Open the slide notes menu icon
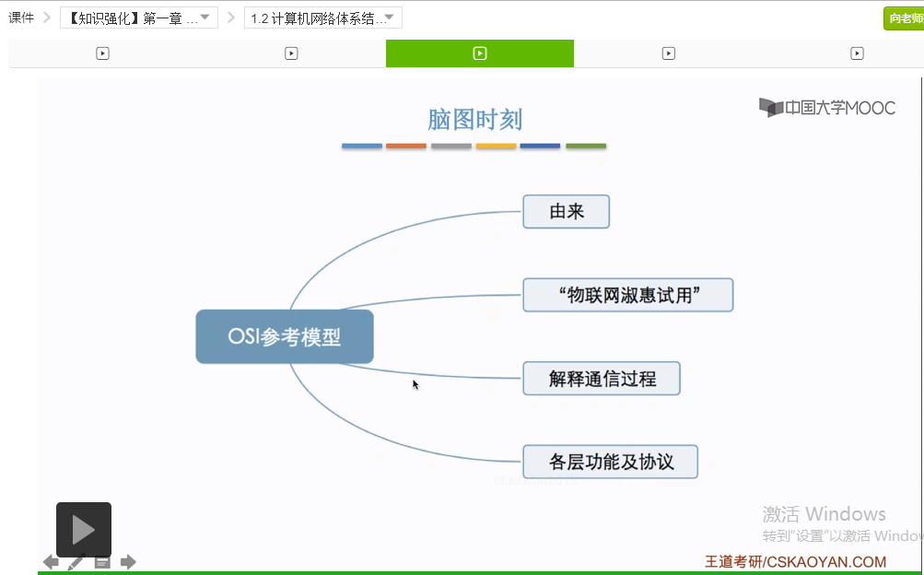 pos(102,563)
